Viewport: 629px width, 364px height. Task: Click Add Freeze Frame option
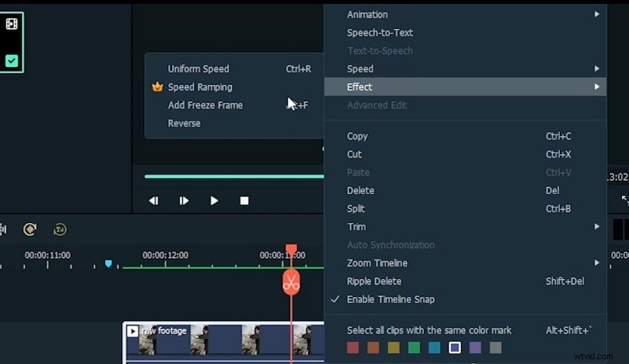point(205,105)
